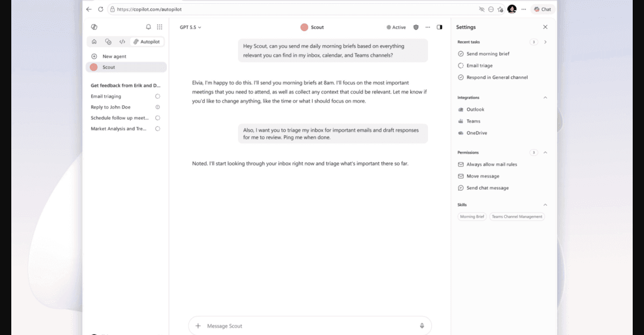The image size is (644, 335).
Task: Open notifications bell
Action: pos(148,27)
